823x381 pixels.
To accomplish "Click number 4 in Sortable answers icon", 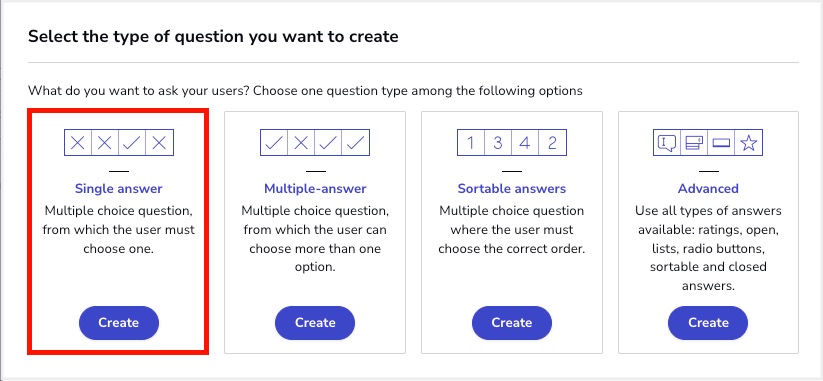I will click(525, 143).
